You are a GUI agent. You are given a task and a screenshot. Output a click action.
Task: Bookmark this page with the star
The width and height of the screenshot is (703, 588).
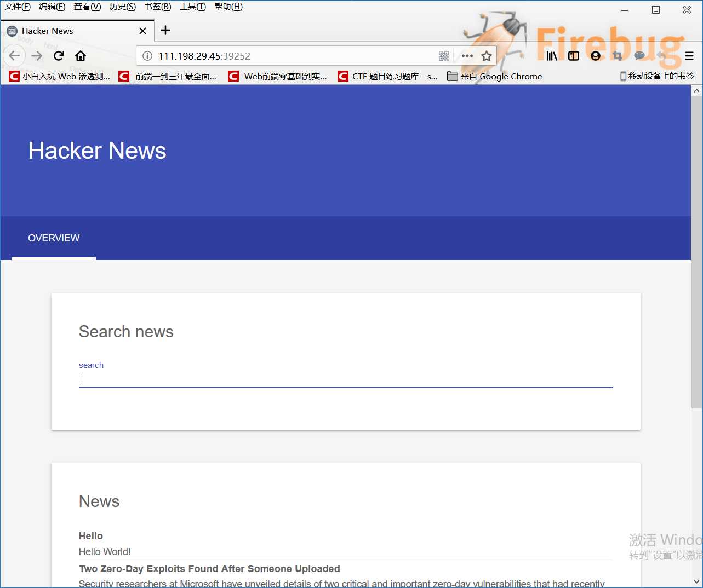(487, 56)
